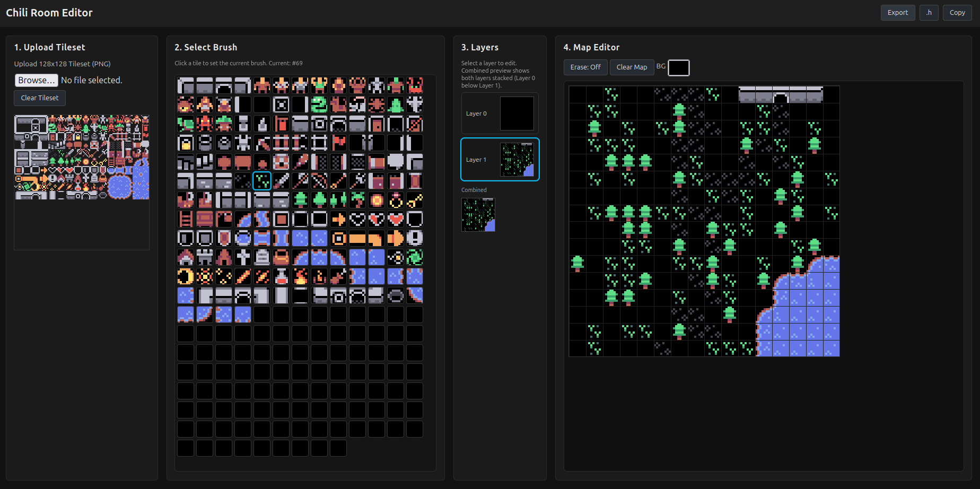Choose the gray castle tower tile
The image size is (980, 489).
tap(205, 257)
